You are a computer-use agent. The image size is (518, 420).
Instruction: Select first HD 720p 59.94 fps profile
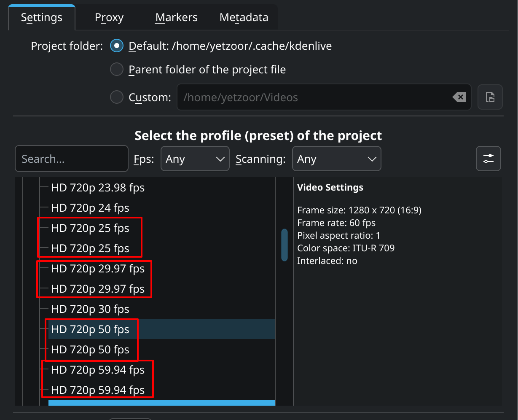pos(98,370)
